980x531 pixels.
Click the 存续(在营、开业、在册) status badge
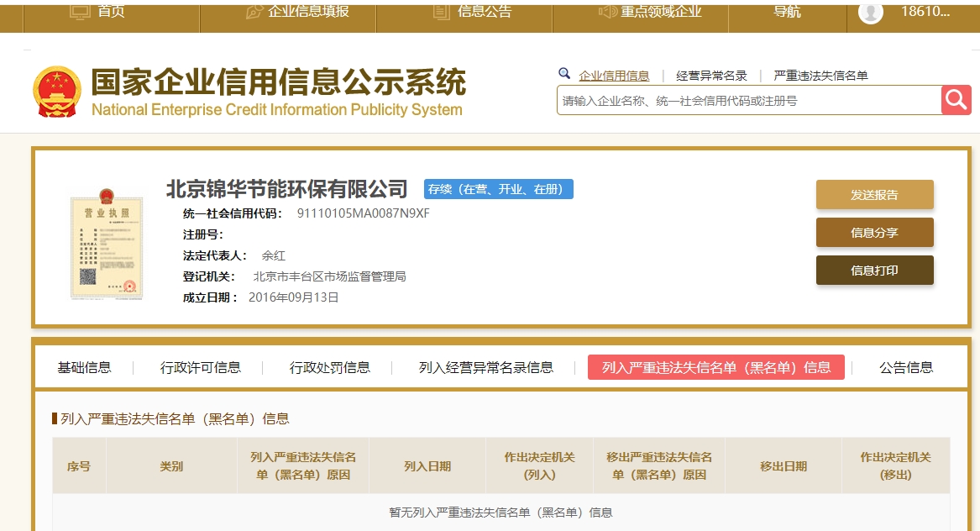click(498, 189)
